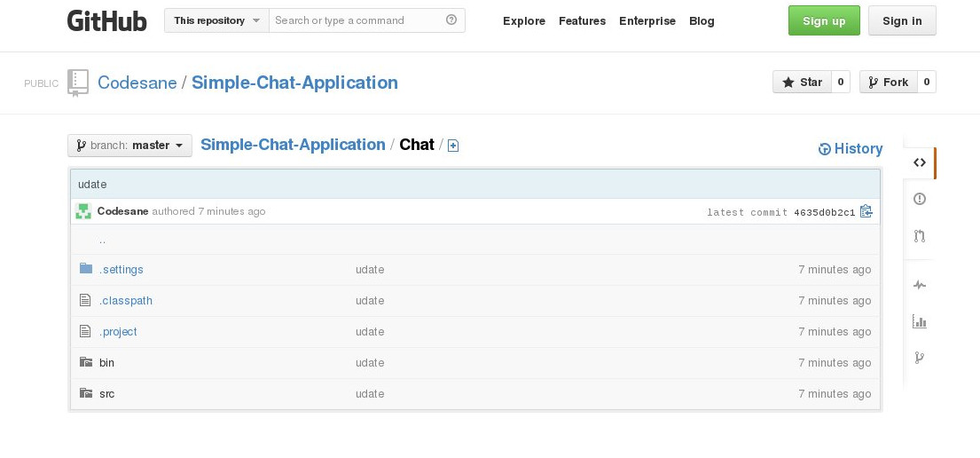Click the udate message on the .classpath row

tap(370, 301)
